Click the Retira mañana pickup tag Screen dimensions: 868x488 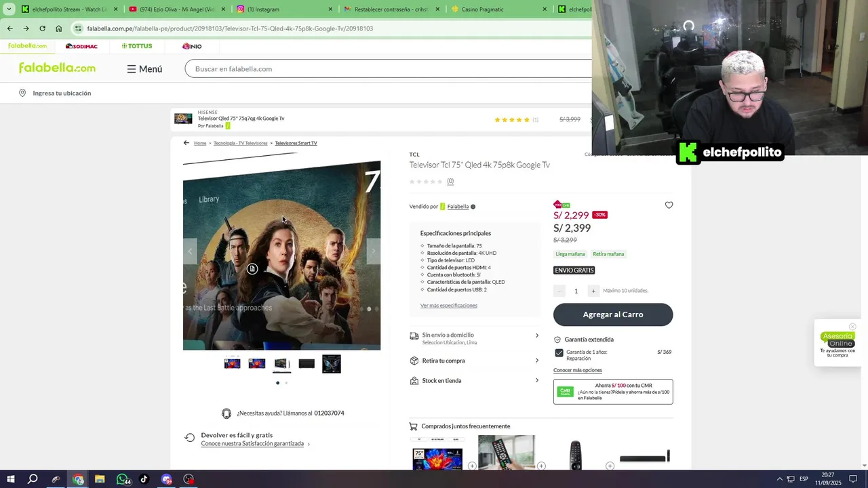(x=608, y=254)
